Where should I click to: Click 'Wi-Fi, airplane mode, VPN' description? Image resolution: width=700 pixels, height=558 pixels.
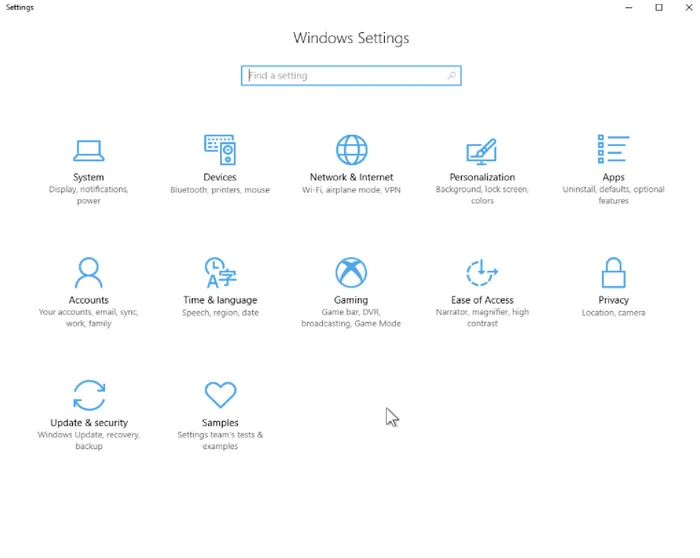coord(351,190)
